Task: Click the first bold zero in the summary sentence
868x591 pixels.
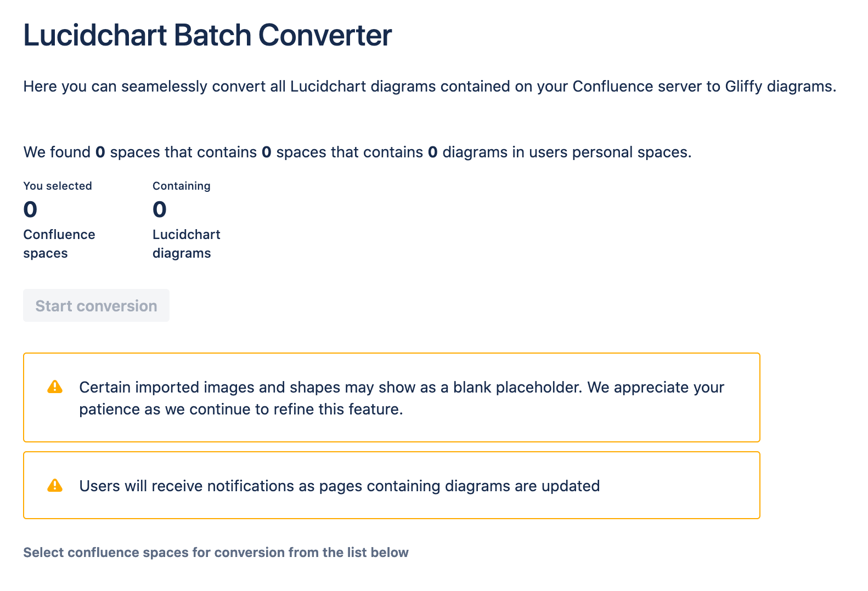Action: click(x=100, y=152)
